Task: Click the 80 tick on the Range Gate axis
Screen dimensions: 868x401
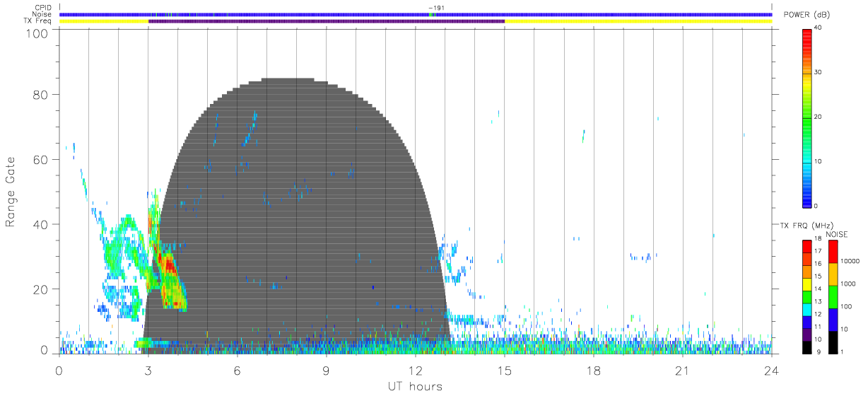Action: 40,95
